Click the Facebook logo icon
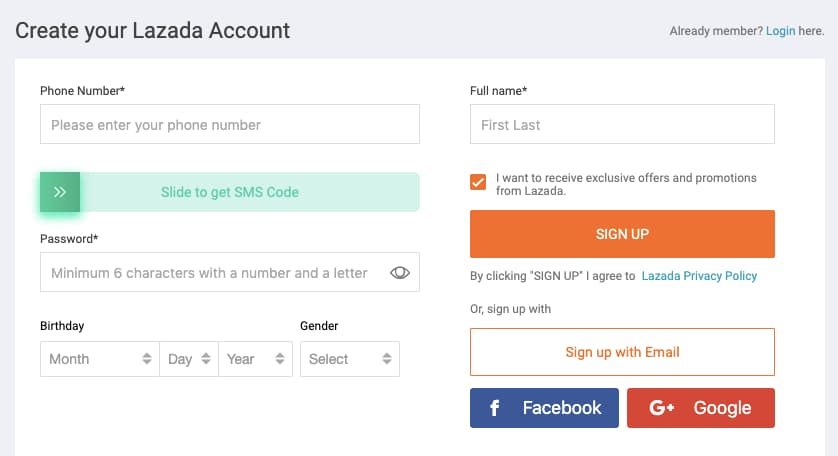Viewport: 838px width, 456px height. coord(494,408)
